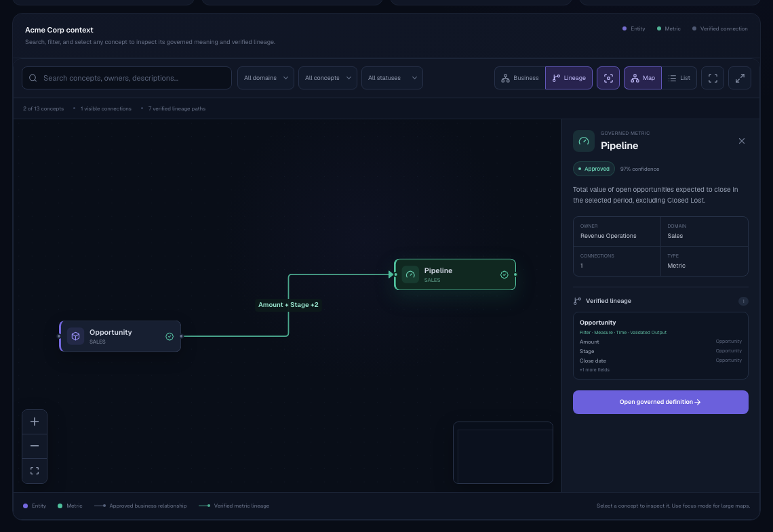Toggle focus mode icon button

click(x=608, y=78)
